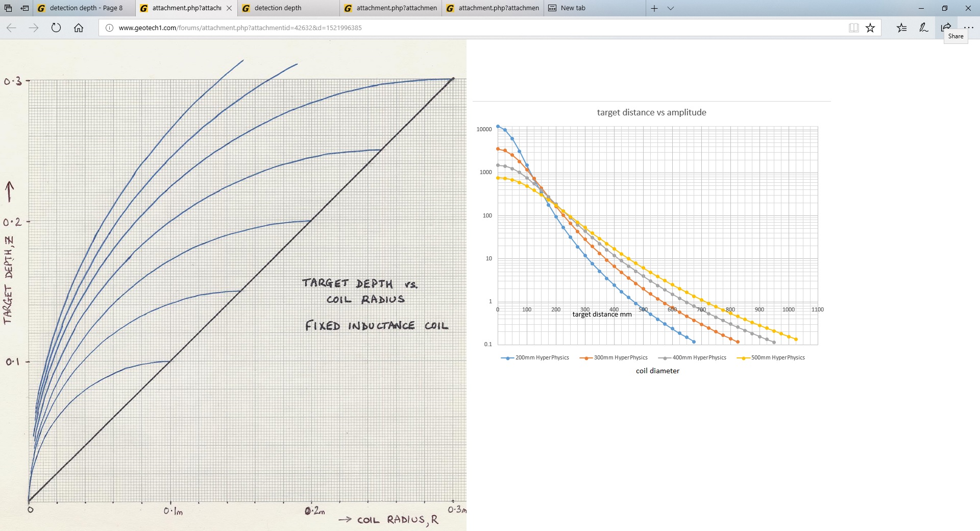Viewport: 980px width, 531px height.
Task: Switch to the 'detection depth' tab
Action: tap(288, 8)
